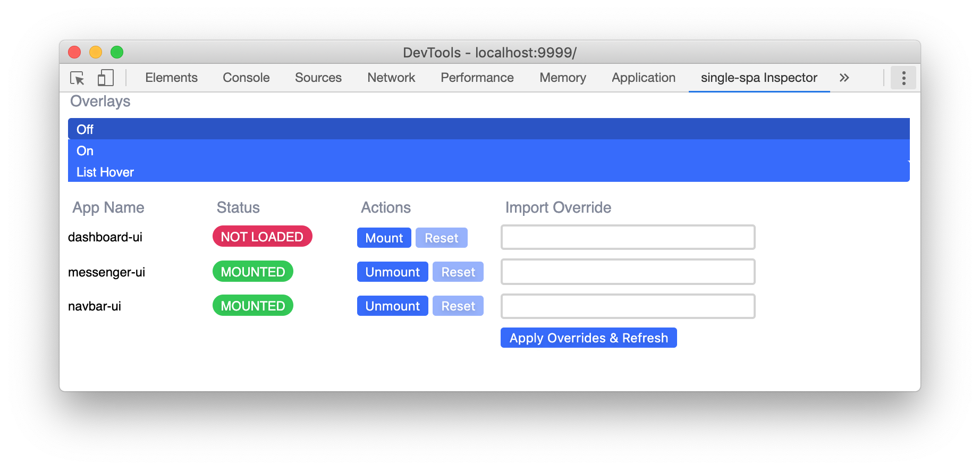This screenshot has width=980, height=470.
Task: Minimize the DevTools window with yellow button
Action: coord(96,52)
